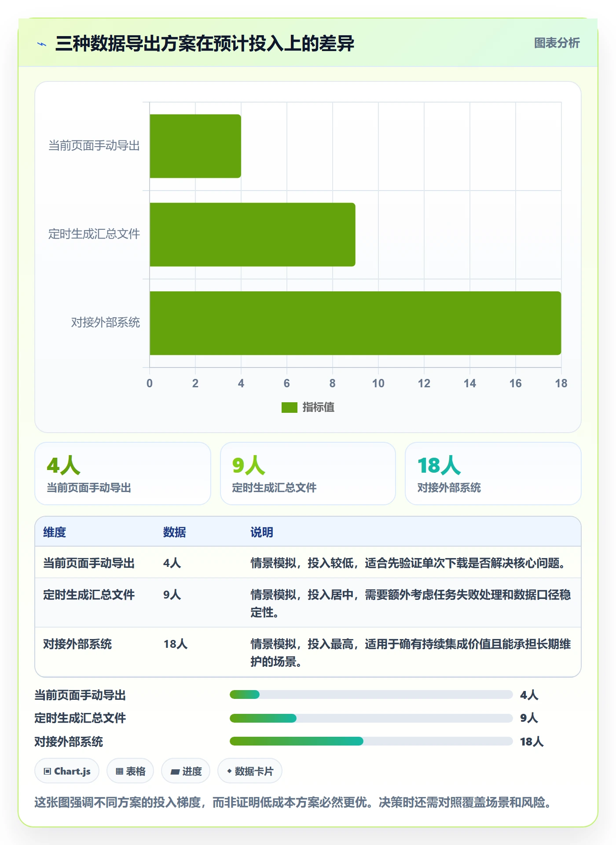Click table cell 定时生成汇总文件
Screen dimensions: 616x845
pyautogui.click(x=89, y=595)
